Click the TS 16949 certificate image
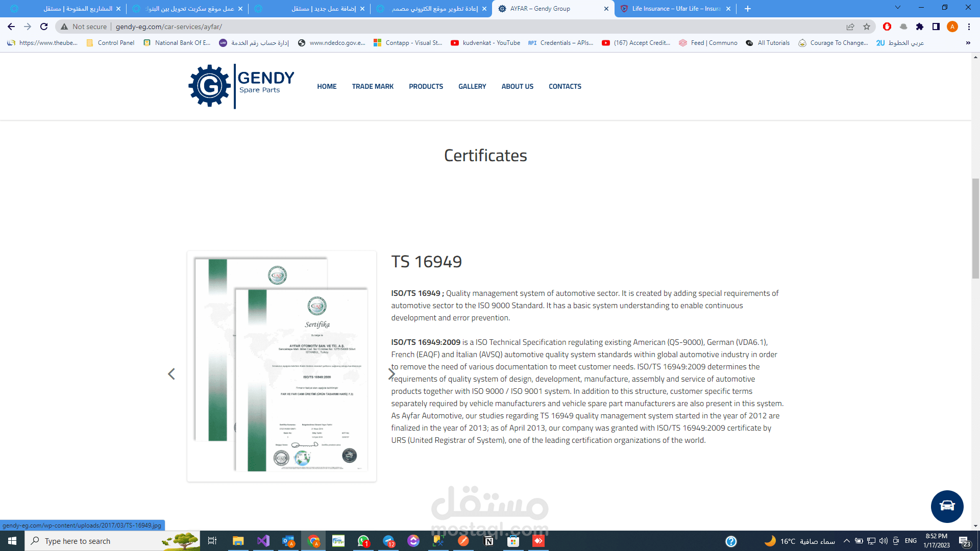The height and width of the screenshot is (551, 980). coord(282,366)
